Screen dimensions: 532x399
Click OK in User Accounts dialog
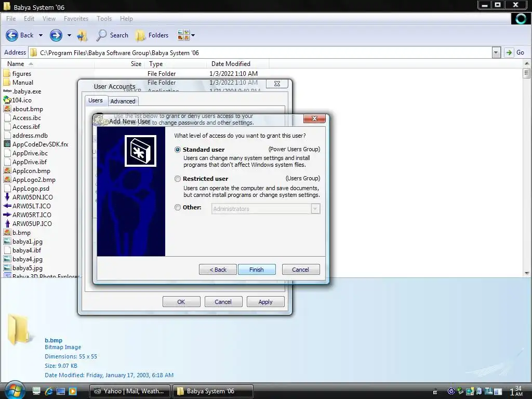tap(181, 302)
